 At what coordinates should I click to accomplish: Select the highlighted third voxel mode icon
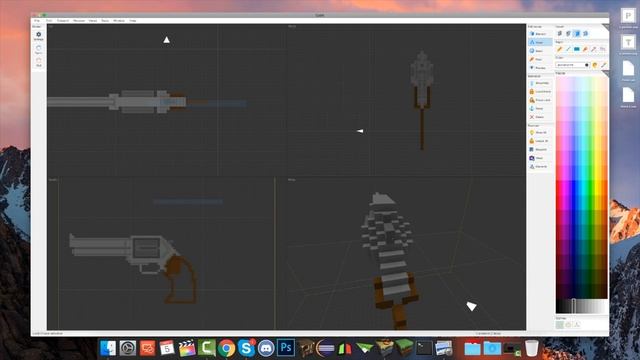pyautogui.click(x=577, y=33)
